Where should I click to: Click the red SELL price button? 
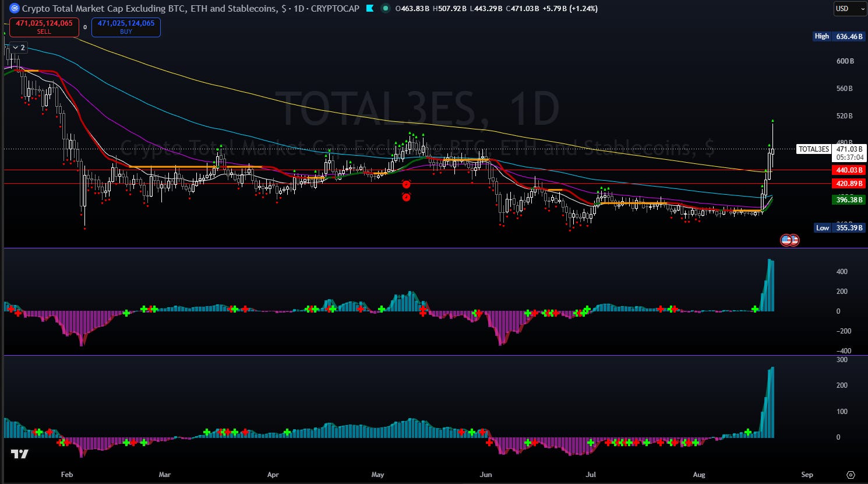click(44, 27)
